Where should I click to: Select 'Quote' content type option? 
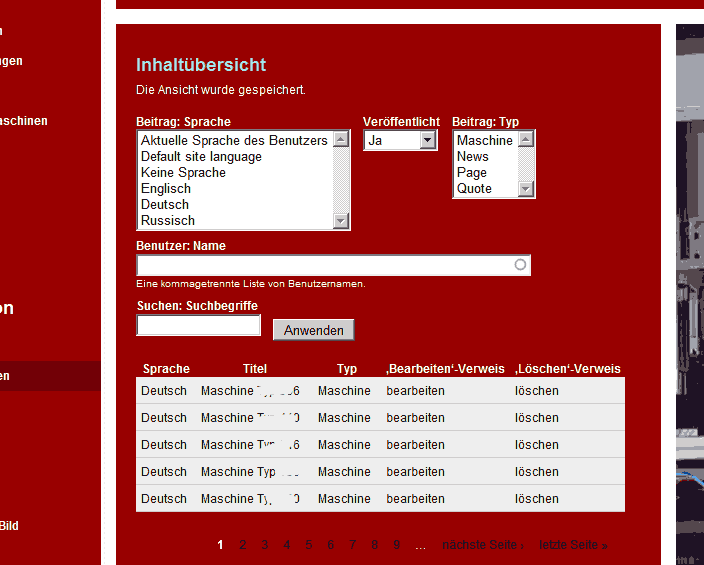[474, 189]
